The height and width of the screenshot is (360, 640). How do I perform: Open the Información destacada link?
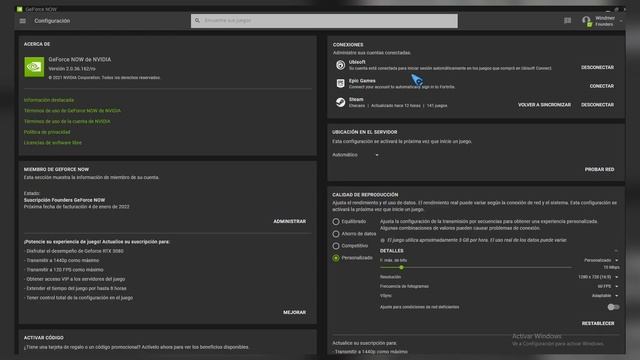tap(49, 100)
